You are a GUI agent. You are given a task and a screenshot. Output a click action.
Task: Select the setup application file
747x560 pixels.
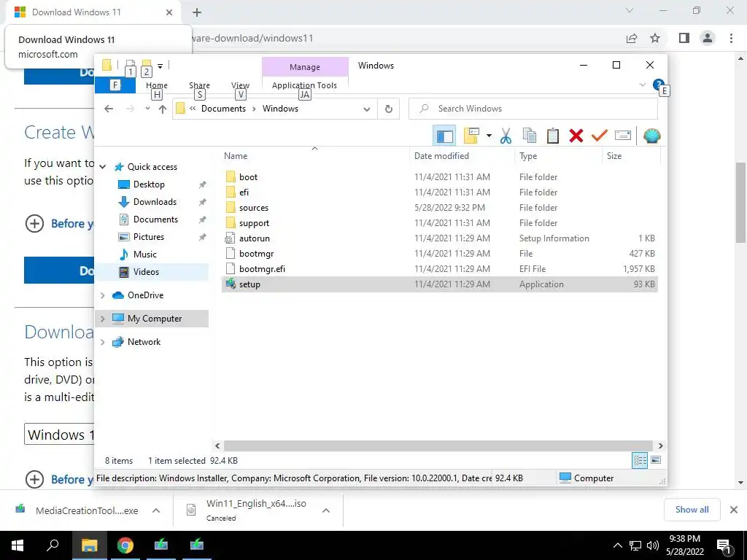click(x=439, y=284)
